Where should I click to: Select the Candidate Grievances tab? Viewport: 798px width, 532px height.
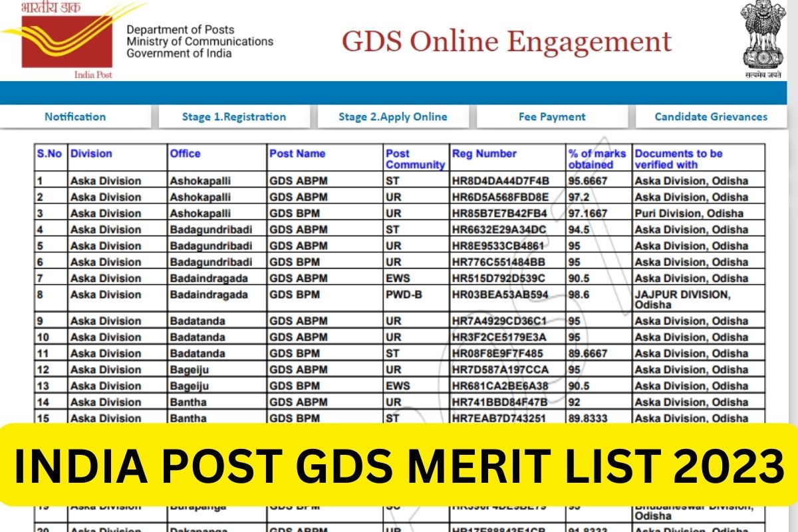coord(711,116)
